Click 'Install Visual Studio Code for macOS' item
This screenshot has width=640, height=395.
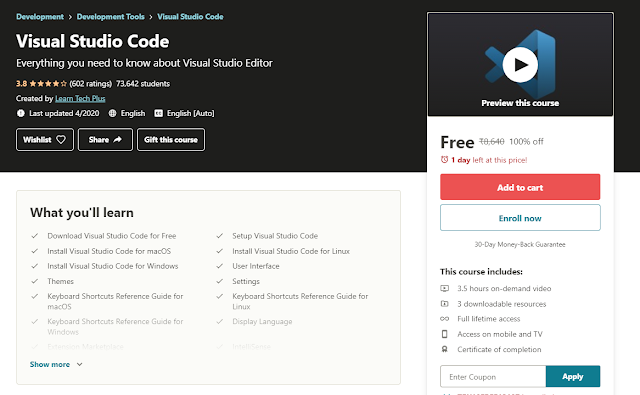109,251
